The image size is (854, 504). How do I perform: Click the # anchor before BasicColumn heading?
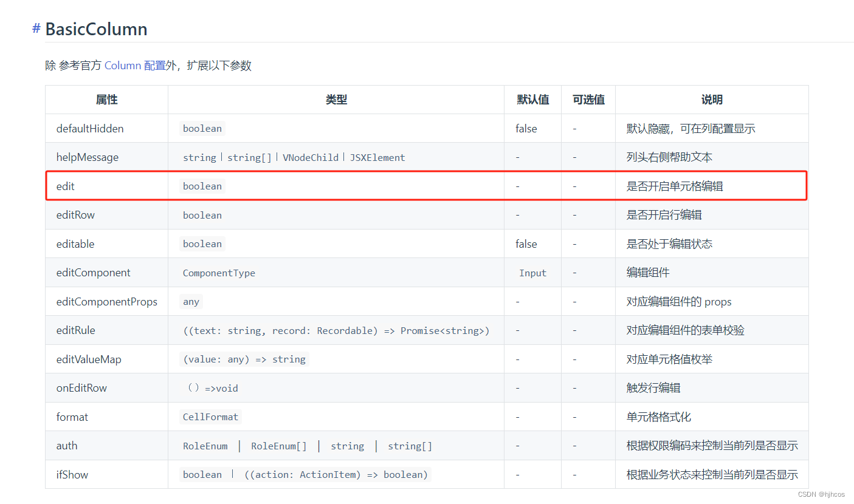pos(36,28)
